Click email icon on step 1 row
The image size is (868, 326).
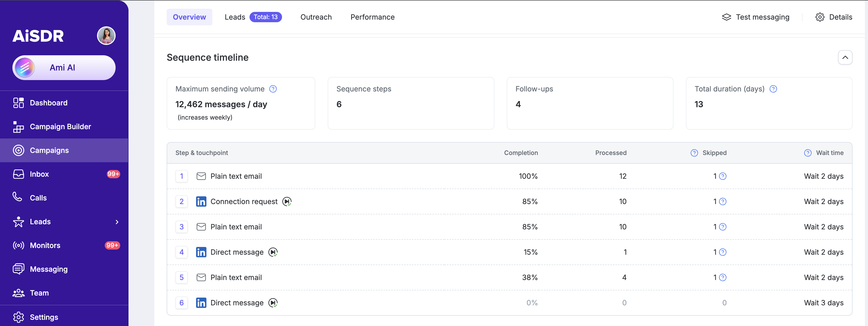(x=201, y=176)
